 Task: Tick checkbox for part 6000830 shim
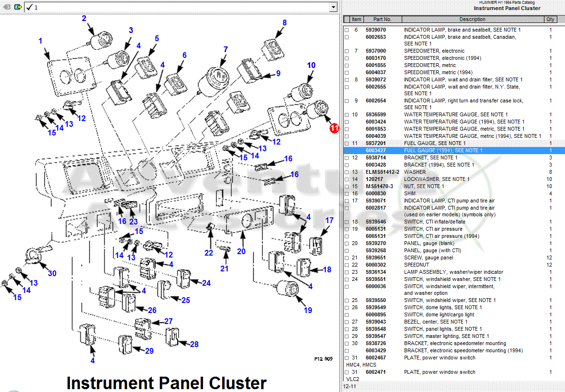[347, 194]
